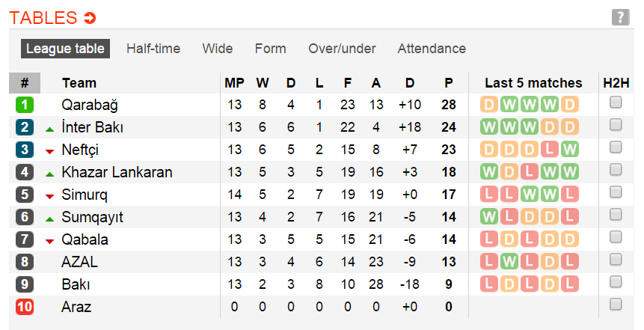Click Simurq's last L result icon

pos(569,195)
